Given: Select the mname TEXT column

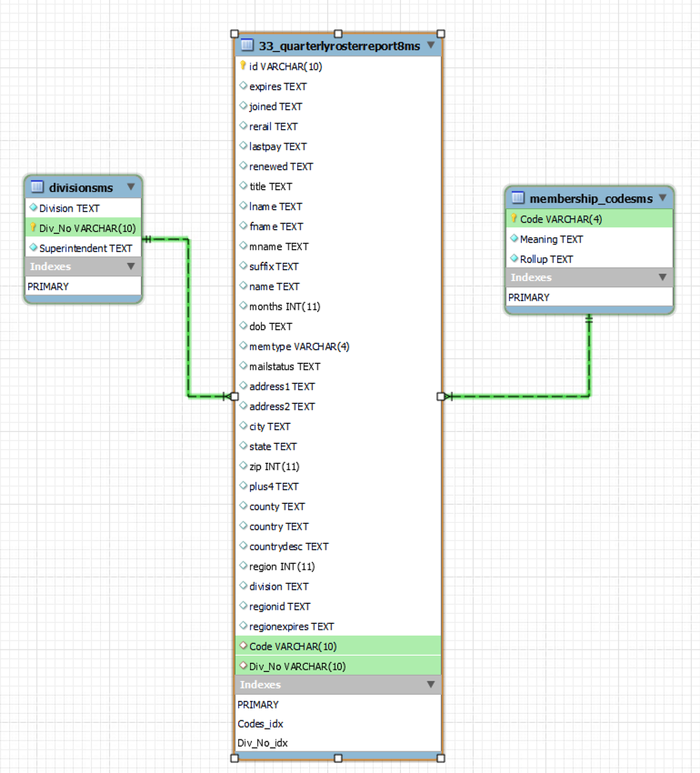Looking at the screenshot, I should (339, 246).
